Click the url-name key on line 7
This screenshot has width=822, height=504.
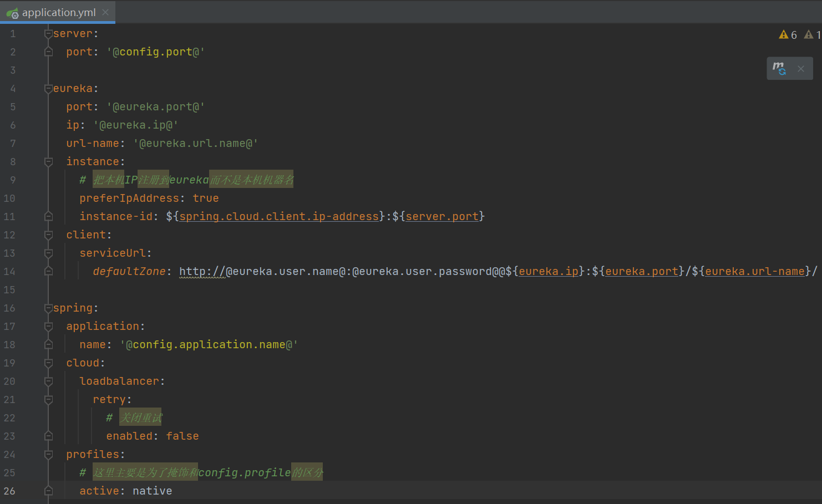click(x=93, y=143)
